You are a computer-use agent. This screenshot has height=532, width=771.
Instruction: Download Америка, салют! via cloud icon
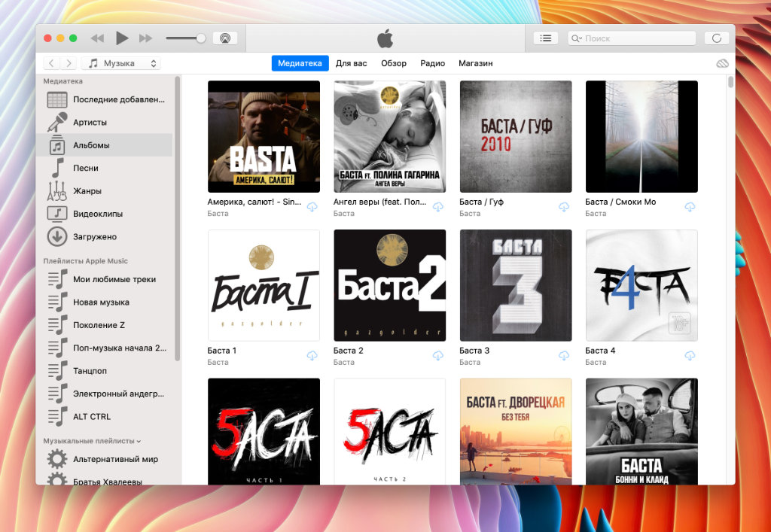pos(312,207)
